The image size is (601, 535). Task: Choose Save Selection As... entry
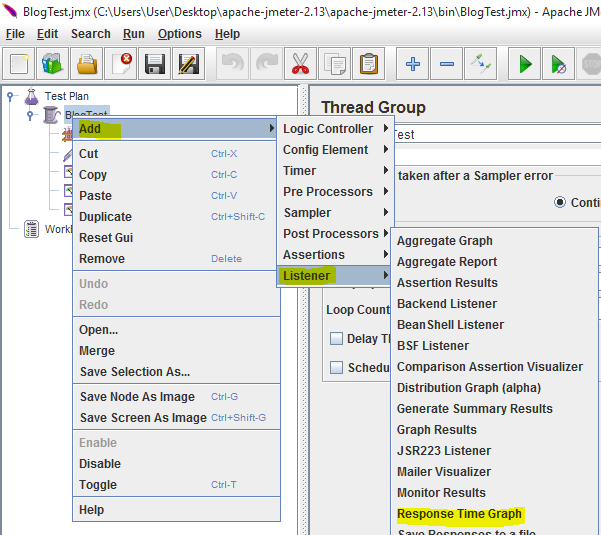click(x=175, y=372)
